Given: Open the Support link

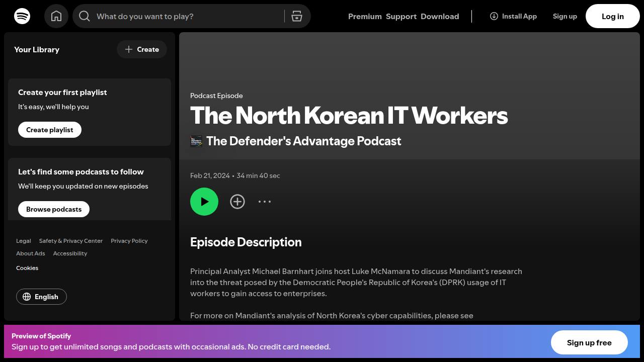Looking at the screenshot, I should (x=401, y=16).
